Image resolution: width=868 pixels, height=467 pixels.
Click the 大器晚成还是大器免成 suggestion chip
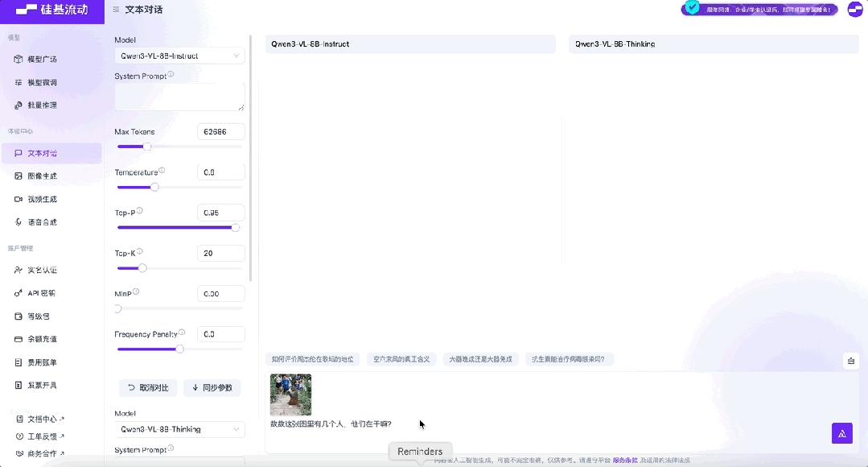point(480,360)
